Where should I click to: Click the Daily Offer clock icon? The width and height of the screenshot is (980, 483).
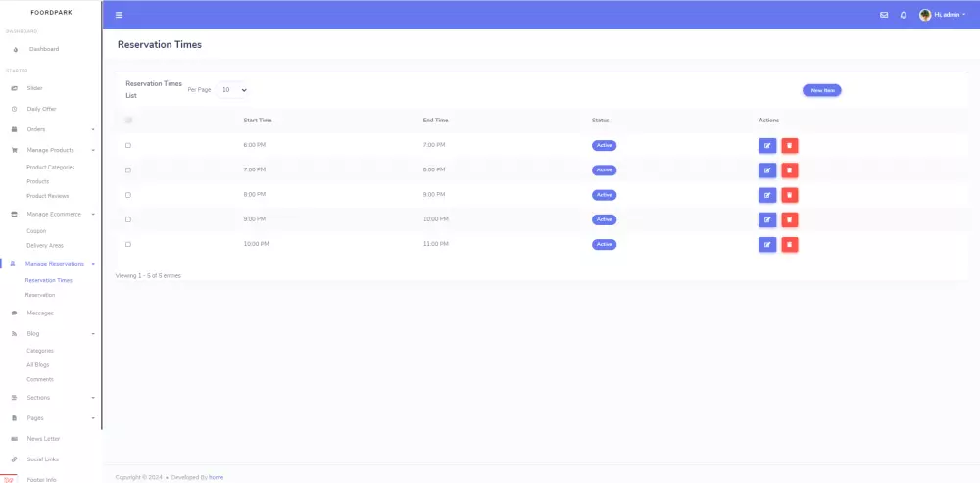click(15, 110)
